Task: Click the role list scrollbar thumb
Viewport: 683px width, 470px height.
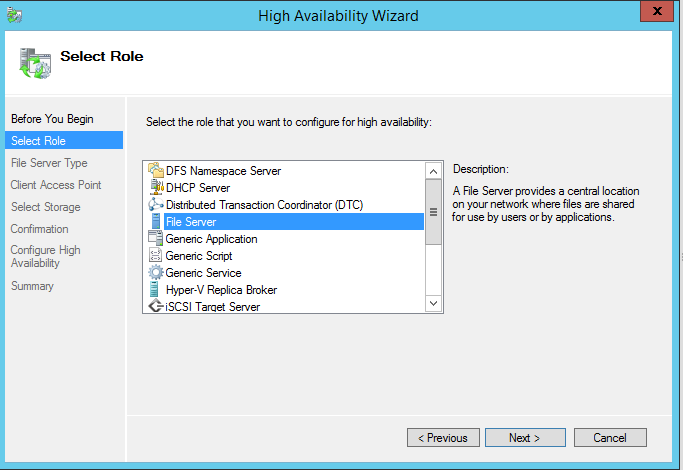Action: coord(434,212)
